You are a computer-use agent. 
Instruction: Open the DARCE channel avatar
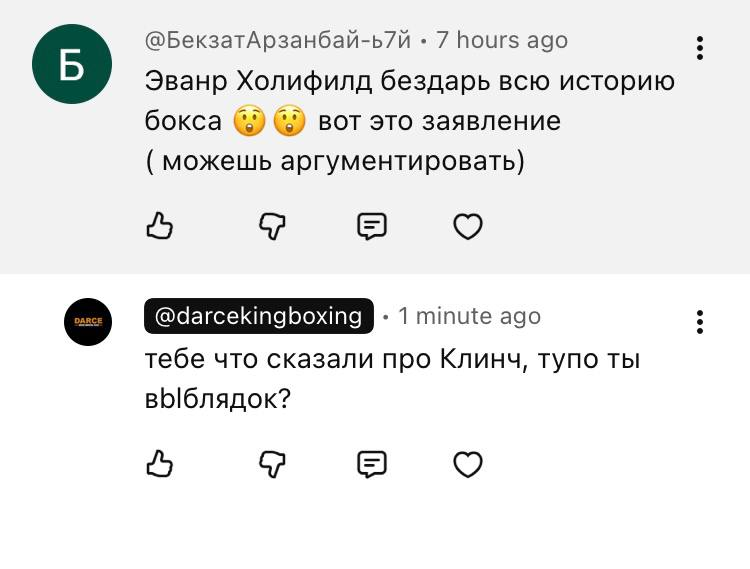coord(89,321)
